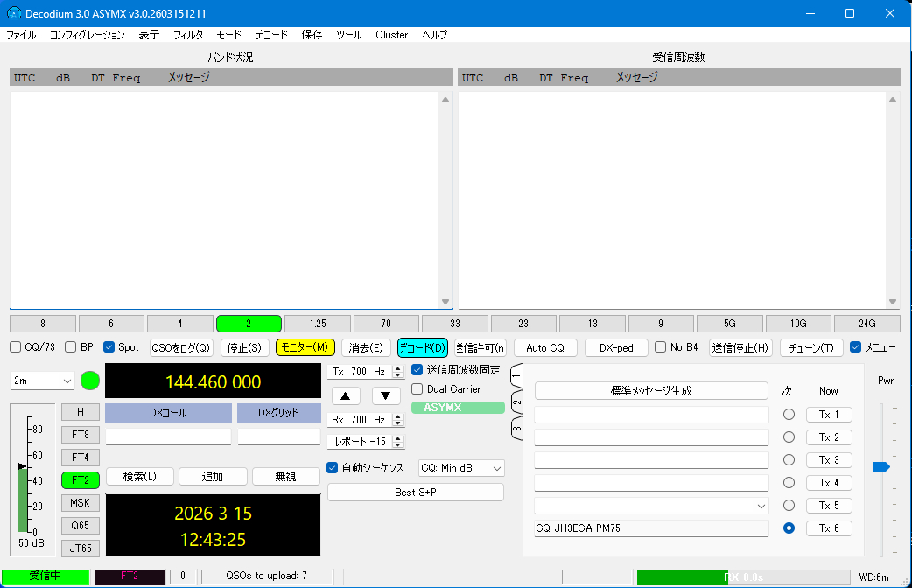
Task: Click the down arrow frequency button
Action: (x=386, y=395)
